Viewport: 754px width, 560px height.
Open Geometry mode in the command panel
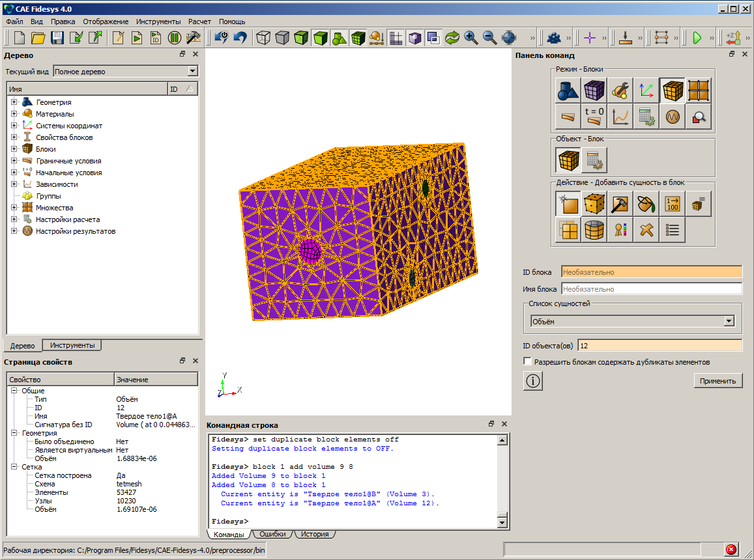coord(568,90)
